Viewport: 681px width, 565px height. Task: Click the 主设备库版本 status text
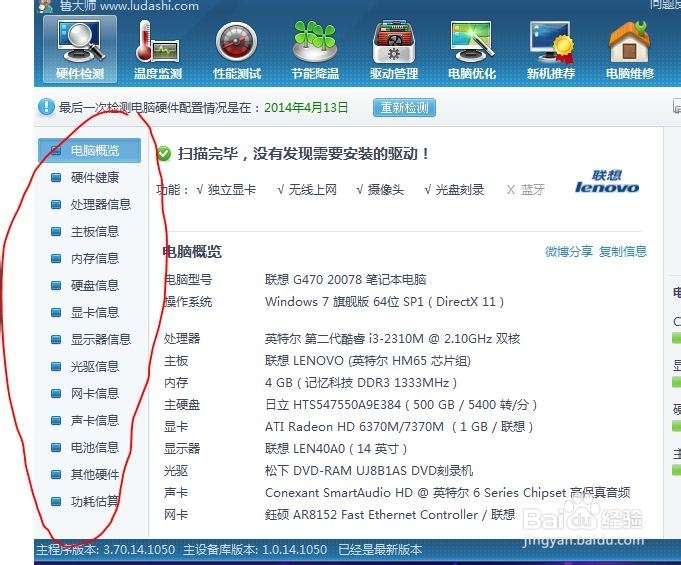click(x=255, y=550)
